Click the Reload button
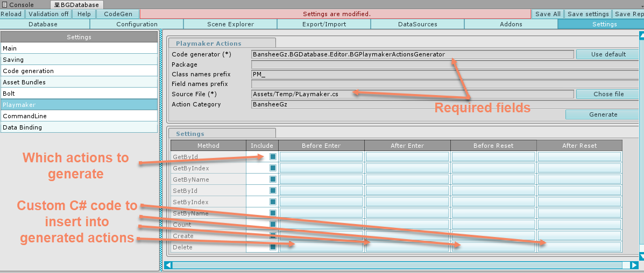Viewport: 644px width, 273px height. (11, 14)
